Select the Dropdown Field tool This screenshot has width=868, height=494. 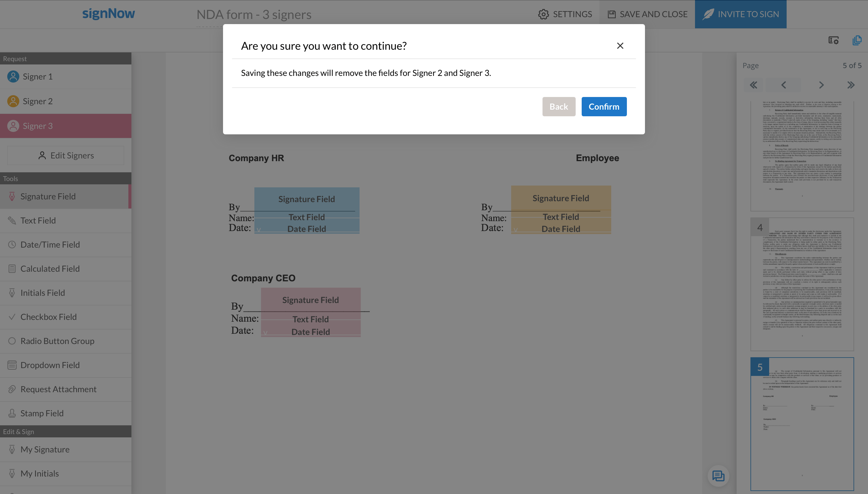(x=50, y=365)
